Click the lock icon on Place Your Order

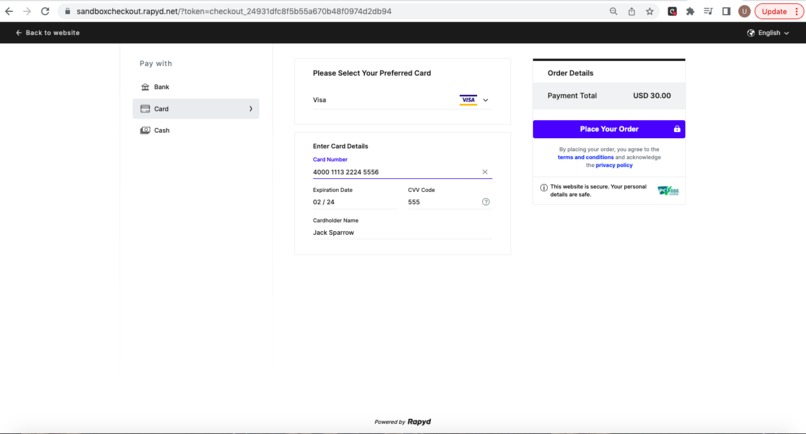tap(677, 129)
